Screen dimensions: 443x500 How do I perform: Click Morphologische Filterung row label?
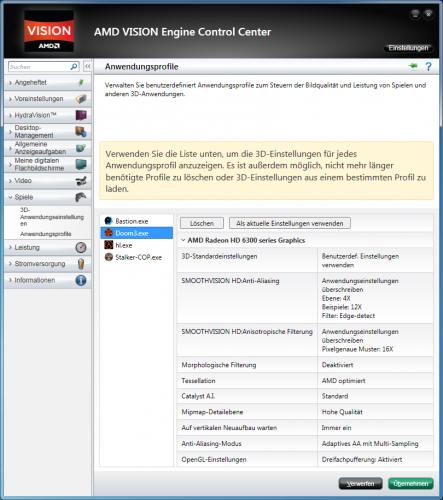(219, 365)
